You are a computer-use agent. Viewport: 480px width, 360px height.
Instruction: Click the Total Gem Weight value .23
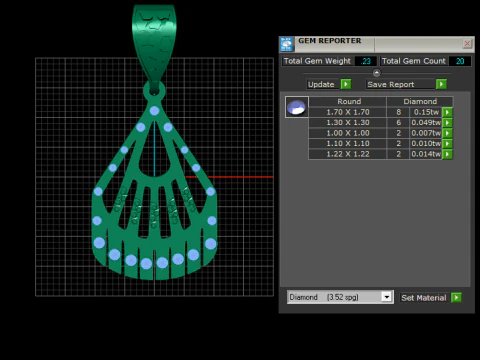click(x=366, y=61)
